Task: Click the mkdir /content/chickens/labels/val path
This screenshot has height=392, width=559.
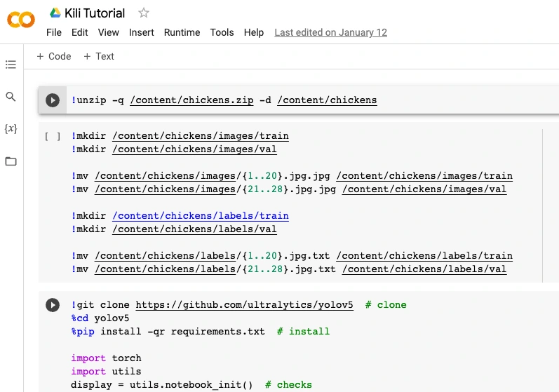Action: (x=194, y=229)
